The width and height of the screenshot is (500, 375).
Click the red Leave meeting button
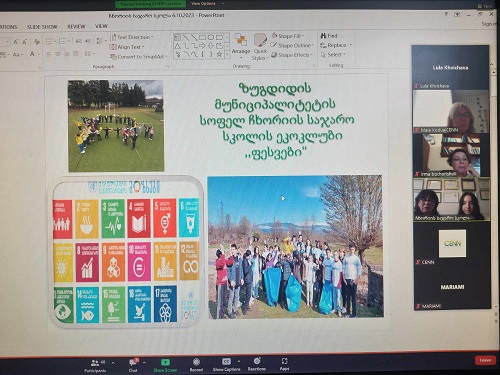tap(485, 360)
